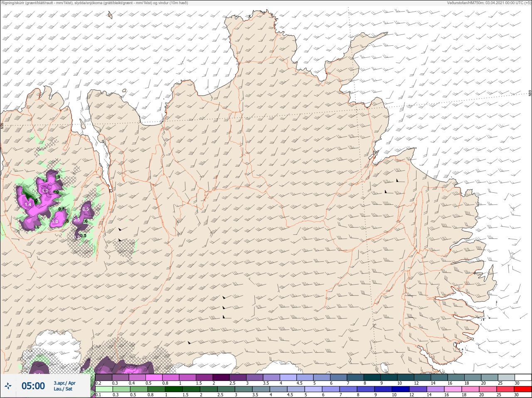The width and height of the screenshot is (532, 398).
Task: Click the weekday text 'Lau./ Sat'
Action: point(63,389)
